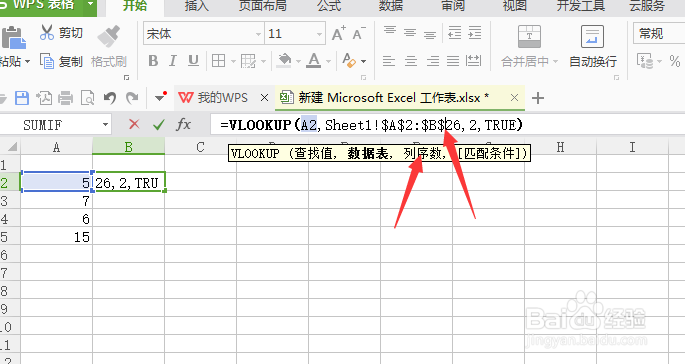Select column C header
This screenshot has height=364, width=685.
point(200,147)
